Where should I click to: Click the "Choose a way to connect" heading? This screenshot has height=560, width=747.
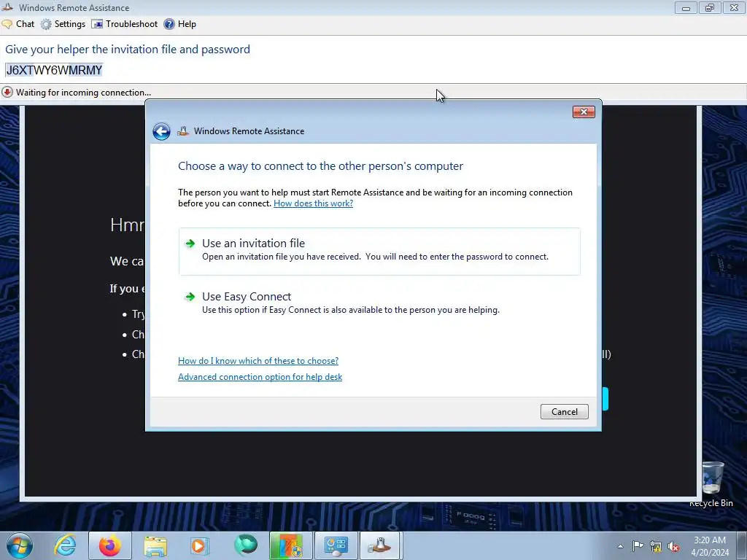coord(321,166)
